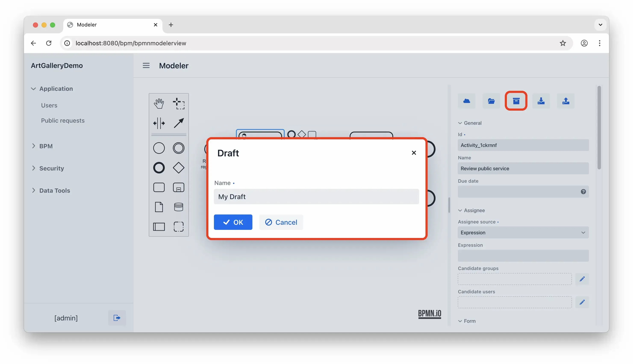
Task: Click the upload file icon
Action: pos(565,101)
